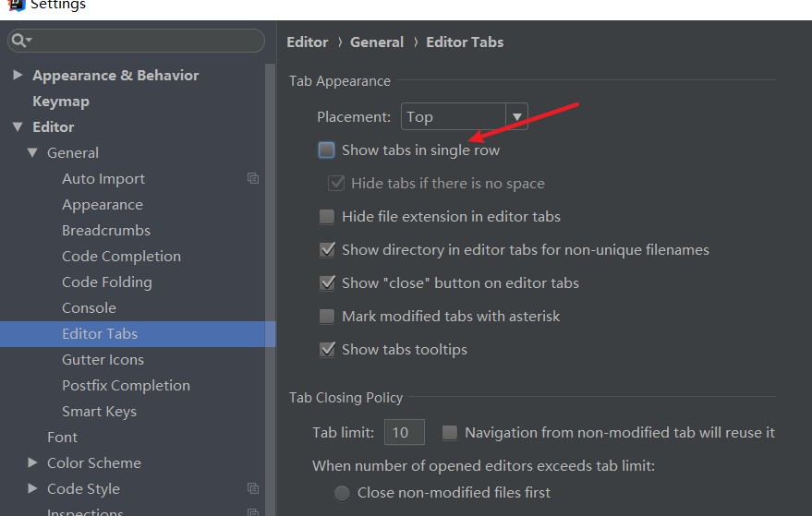
Task: Go to Smart Keys settings
Action: click(x=99, y=411)
